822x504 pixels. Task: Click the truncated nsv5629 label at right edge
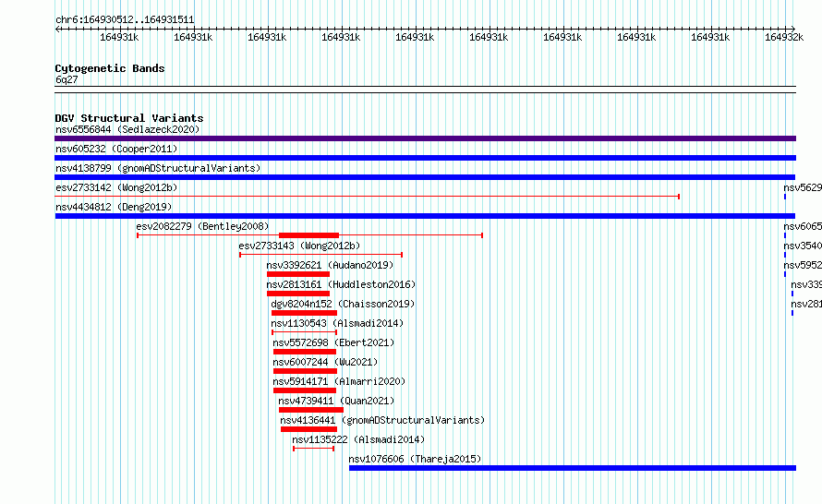(x=803, y=187)
